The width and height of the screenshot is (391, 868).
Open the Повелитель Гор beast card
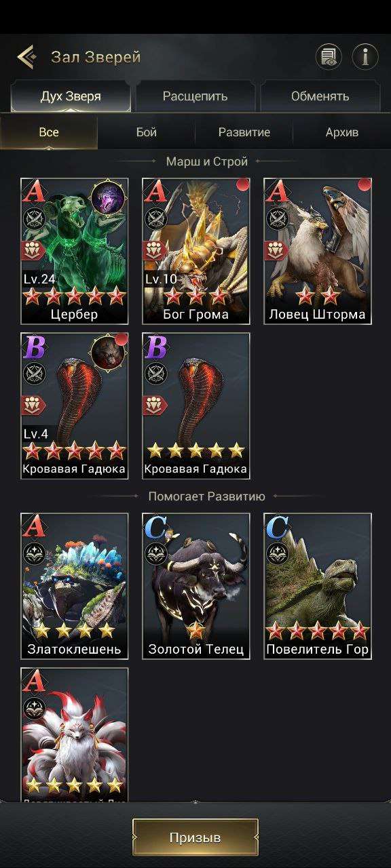(318, 586)
